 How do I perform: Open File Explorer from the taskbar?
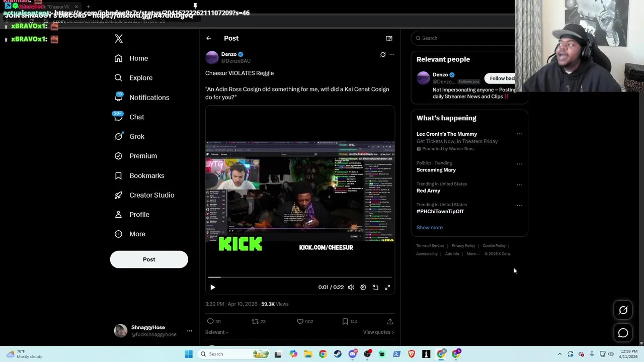(x=308, y=354)
